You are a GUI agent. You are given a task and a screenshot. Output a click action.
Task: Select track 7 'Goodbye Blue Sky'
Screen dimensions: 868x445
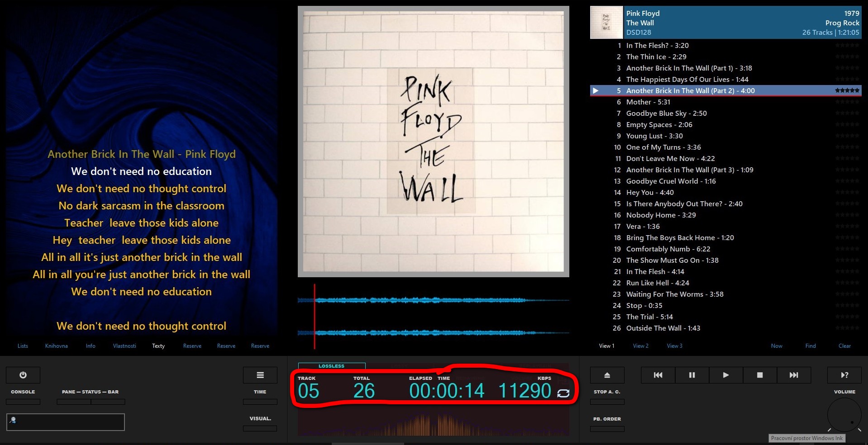[x=725, y=113]
